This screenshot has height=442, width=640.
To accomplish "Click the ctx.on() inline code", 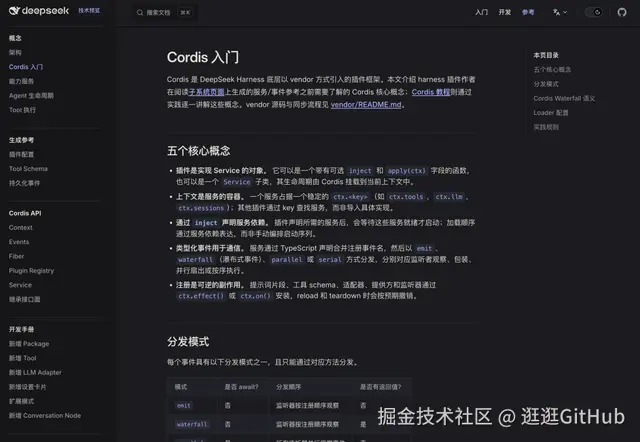I will pos(255,296).
